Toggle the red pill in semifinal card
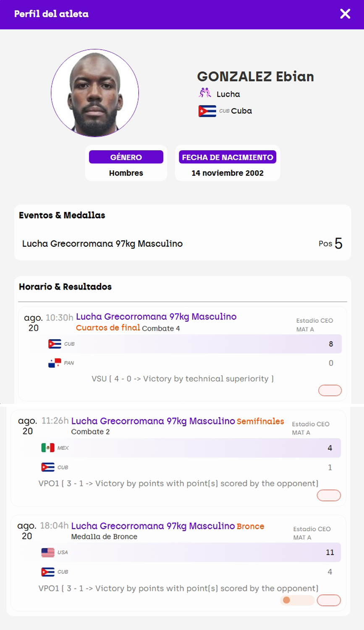Screen dimensions: 364x630 tap(329, 496)
